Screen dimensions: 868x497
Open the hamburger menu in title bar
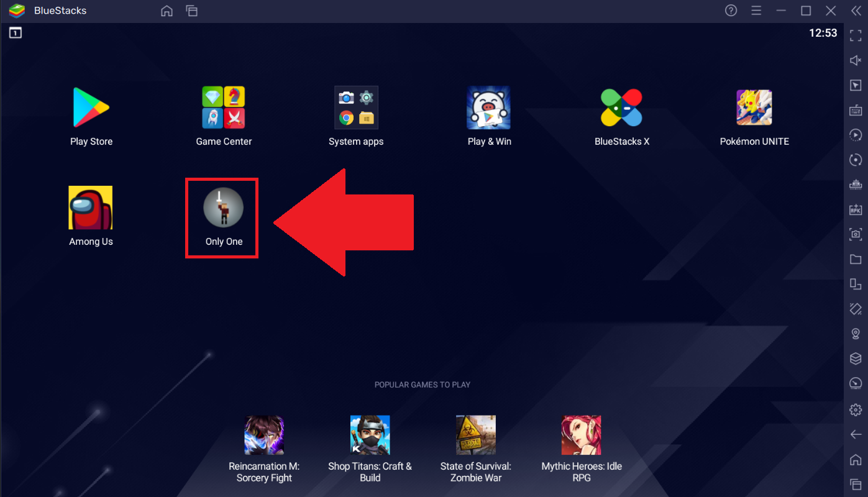click(x=756, y=11)
